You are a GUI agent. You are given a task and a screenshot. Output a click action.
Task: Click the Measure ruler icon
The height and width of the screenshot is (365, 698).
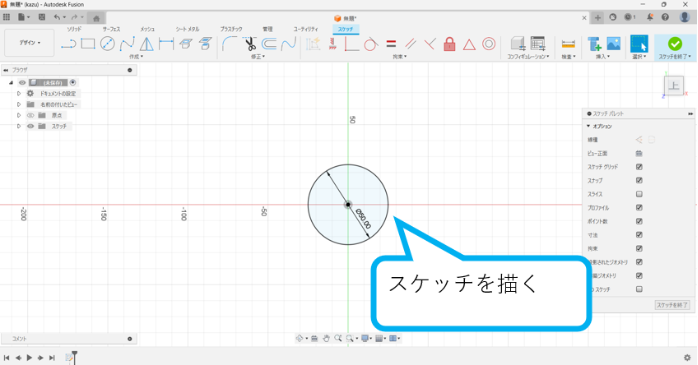coord(568,44)
